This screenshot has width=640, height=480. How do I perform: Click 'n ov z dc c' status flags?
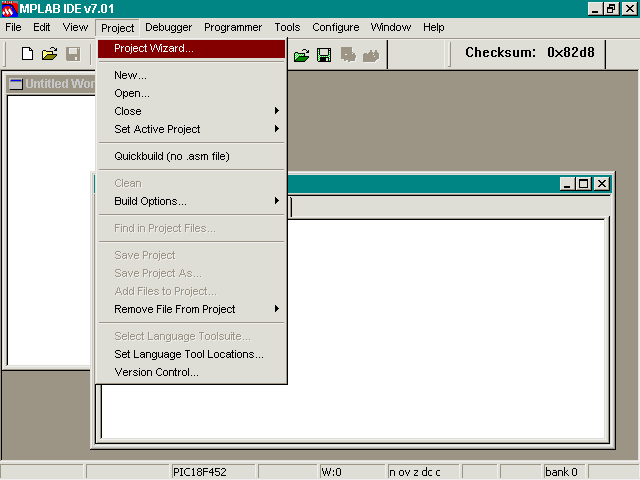coord(422,472)
